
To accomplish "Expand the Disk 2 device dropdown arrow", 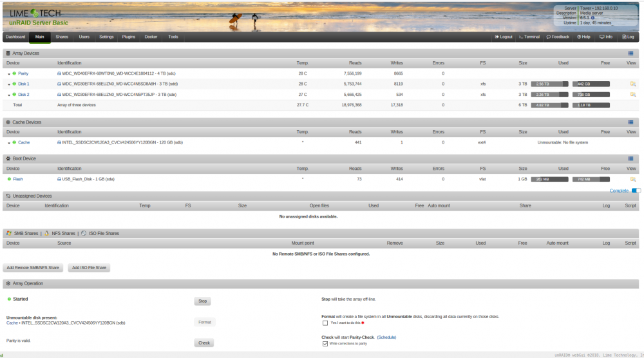I will click(9, 95).
